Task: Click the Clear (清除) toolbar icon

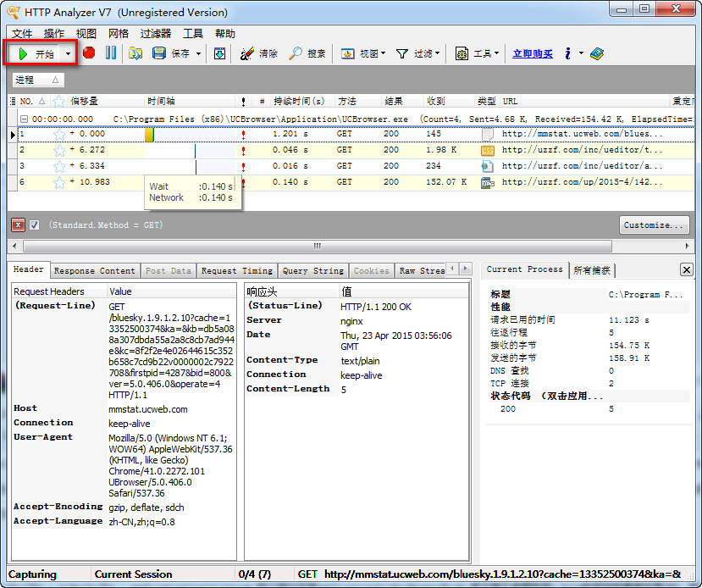Action: (x=247, y=53)
